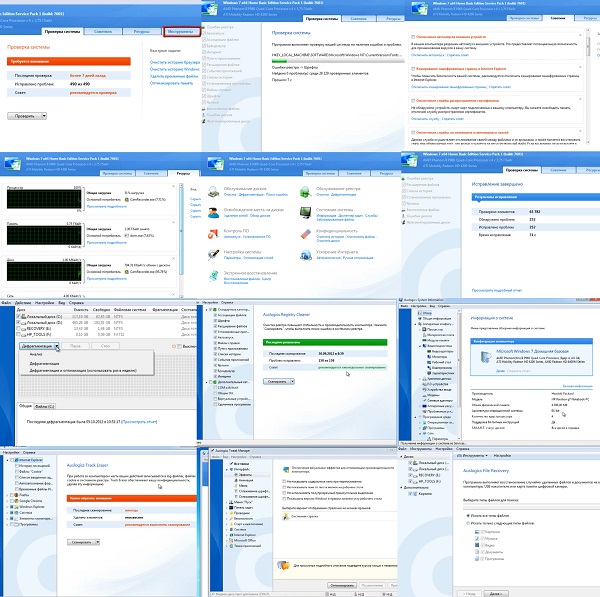Open the Просмотреть отчет link in Disk Defrag
The width and height of the screenshot is (600, 597).
[x=139, y=422]
